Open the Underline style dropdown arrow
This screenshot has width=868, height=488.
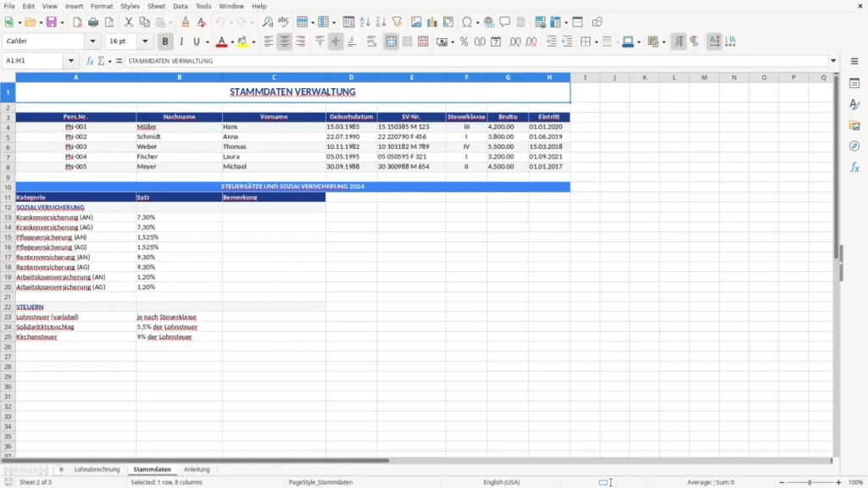click(207, 42)
